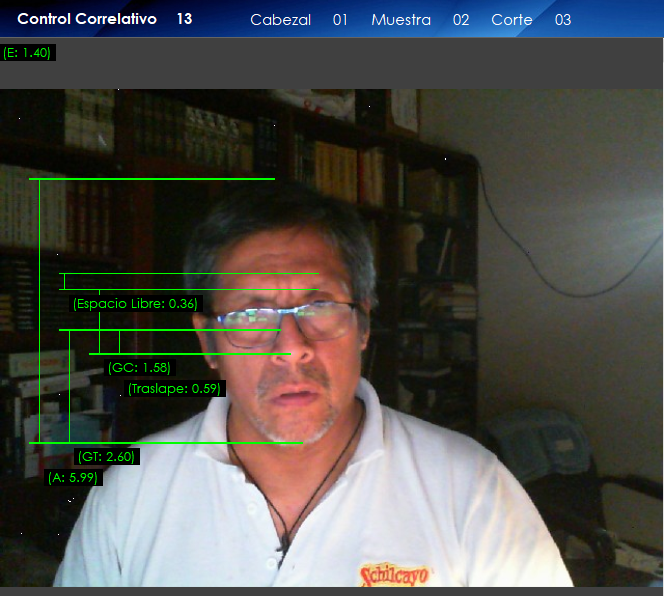Open the Cabezal header item
The height and width of the screenshot is (596, 664).
coord(280,20)
